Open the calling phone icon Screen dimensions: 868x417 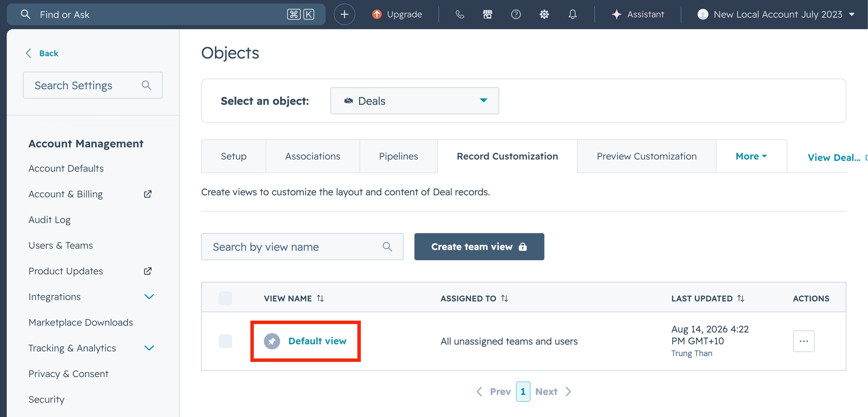point(460,14)
